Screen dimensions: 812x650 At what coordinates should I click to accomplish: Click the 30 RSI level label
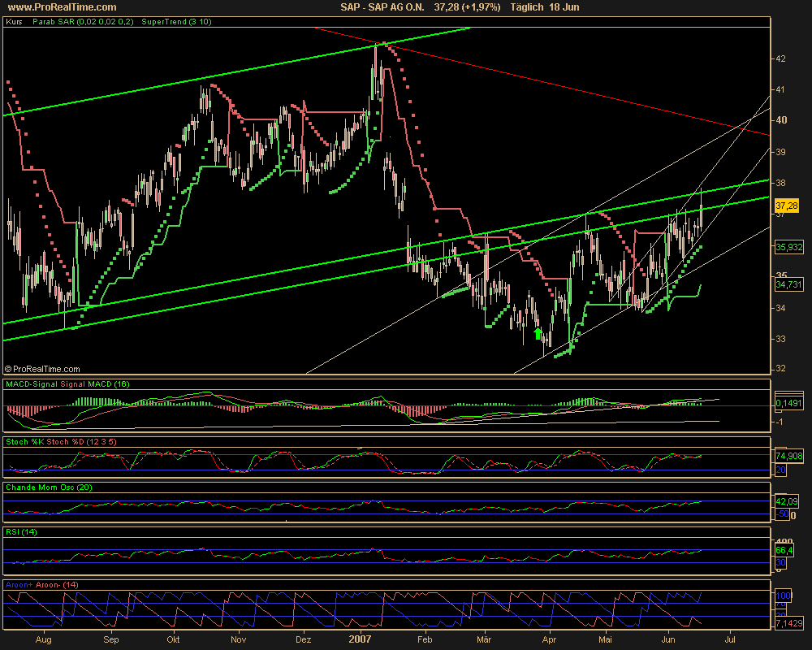pyautogui.click(x=780, y=562)
